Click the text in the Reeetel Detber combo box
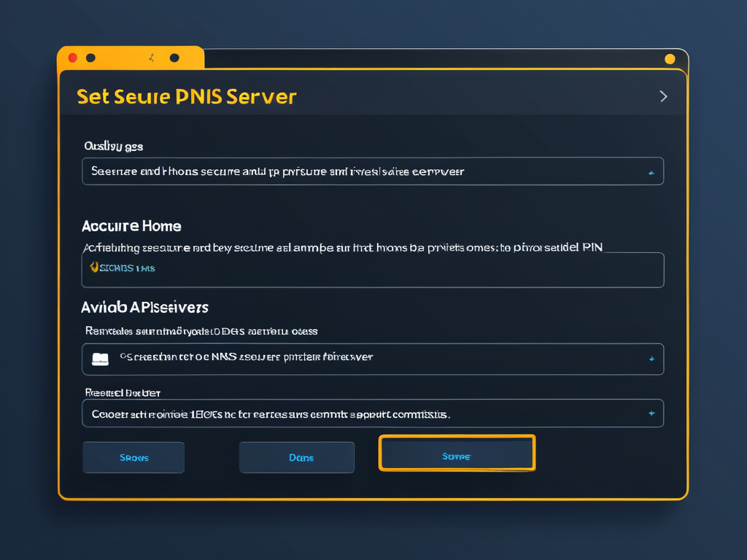Viewport: 747px width, 560px height. point(270,413)
